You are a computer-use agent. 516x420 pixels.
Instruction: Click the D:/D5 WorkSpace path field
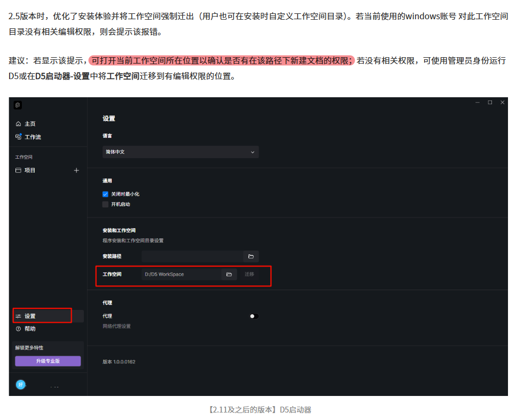point(181,274)
